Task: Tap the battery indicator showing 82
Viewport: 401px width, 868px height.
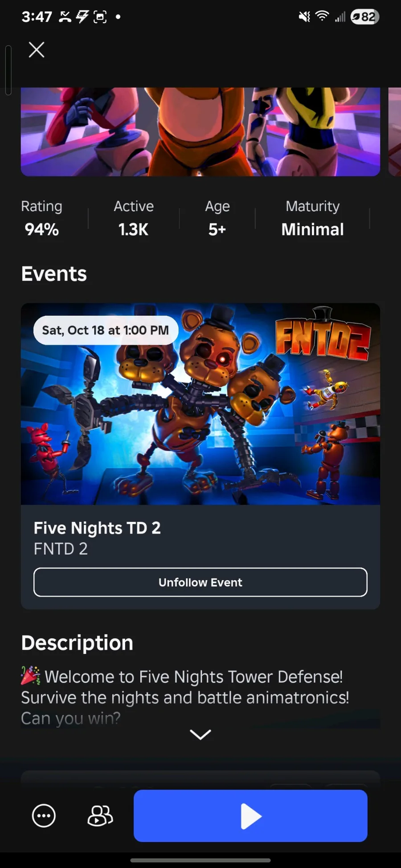Action: point(364,17)
